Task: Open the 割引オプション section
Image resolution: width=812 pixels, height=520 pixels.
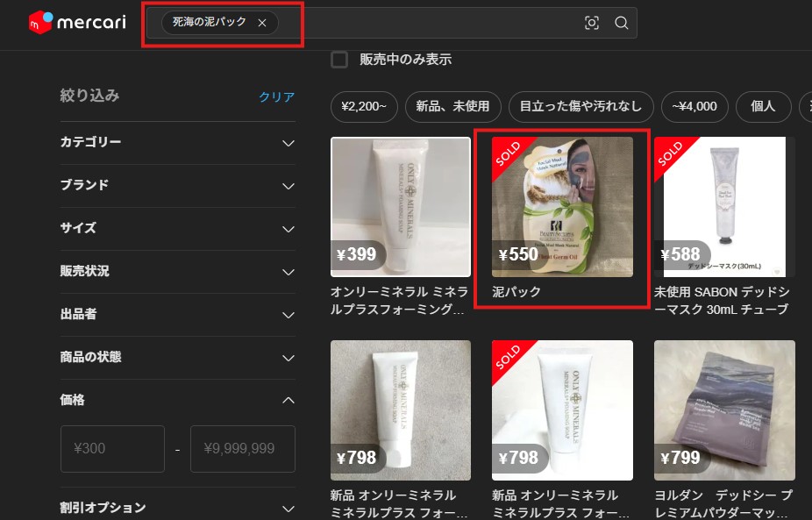Action: click(177, 507)
